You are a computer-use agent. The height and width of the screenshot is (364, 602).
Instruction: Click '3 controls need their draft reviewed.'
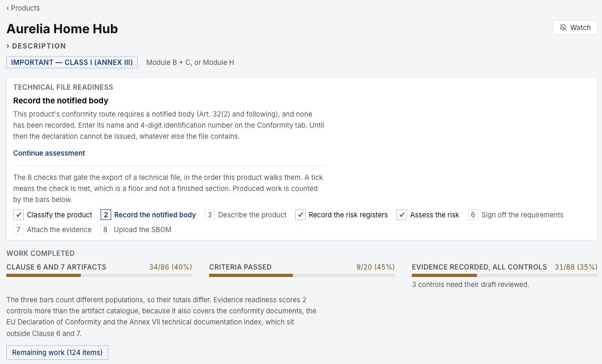(471, 284)
